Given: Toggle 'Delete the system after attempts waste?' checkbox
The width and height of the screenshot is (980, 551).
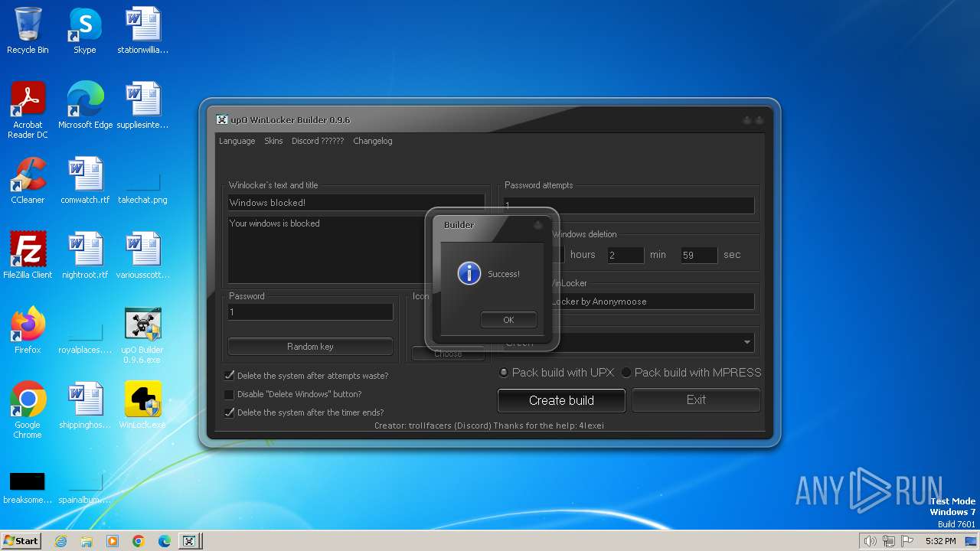Looking at the screenshot, I should pyautogui.click(x=229, y=376).
